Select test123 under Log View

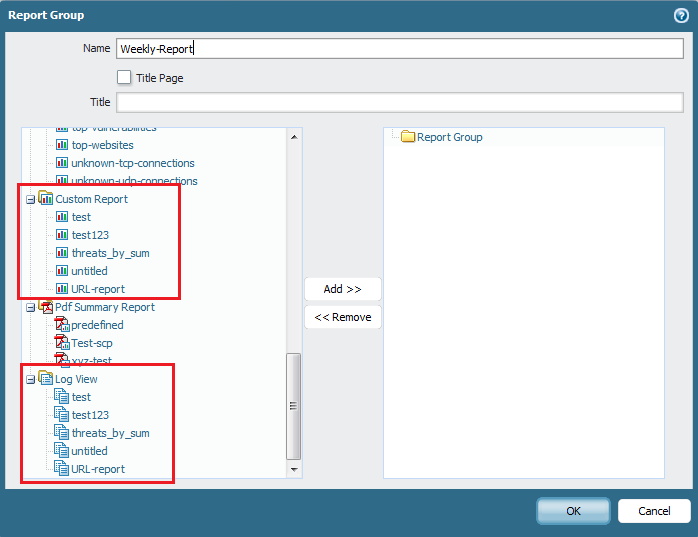tap(90, 415)
